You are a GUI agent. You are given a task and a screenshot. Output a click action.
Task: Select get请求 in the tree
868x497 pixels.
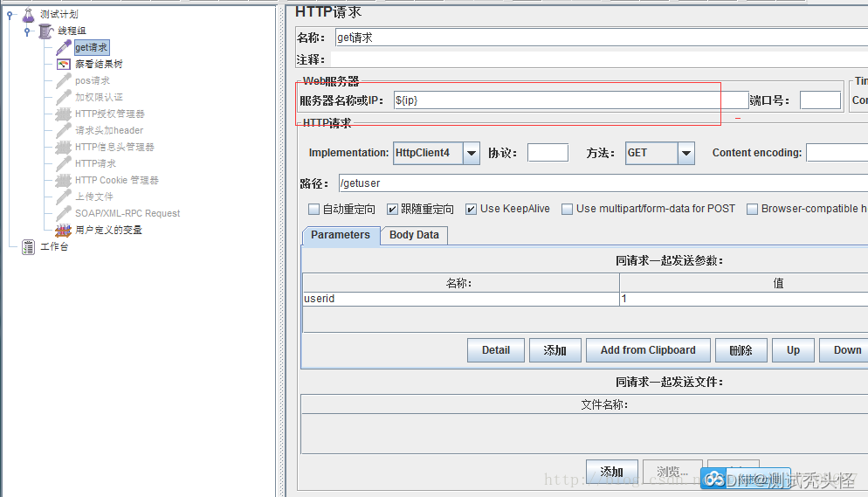tap(92, 47)
